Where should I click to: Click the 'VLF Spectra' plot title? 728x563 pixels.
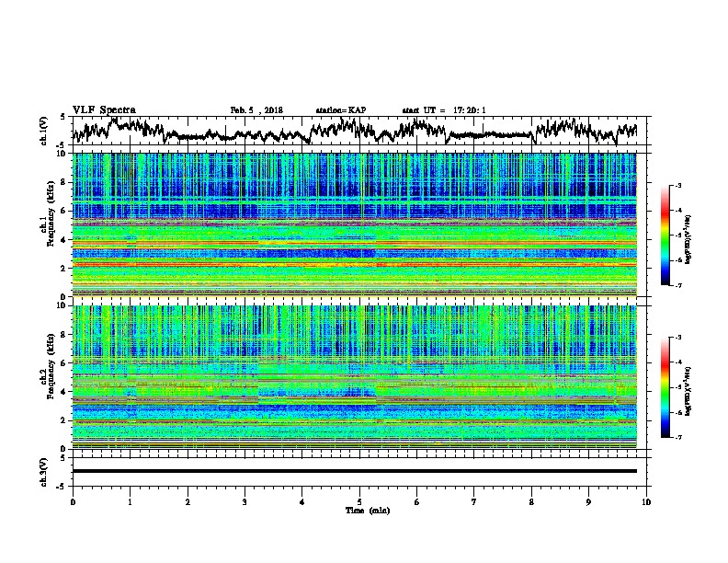point(104,109)
